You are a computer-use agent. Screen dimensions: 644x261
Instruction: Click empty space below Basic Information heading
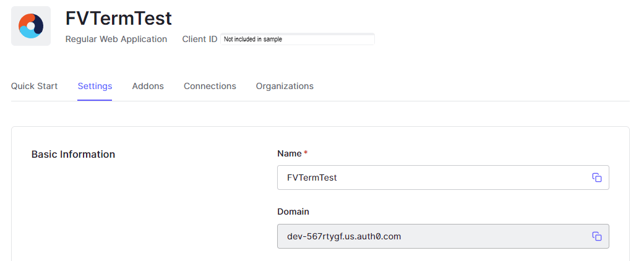124,210
